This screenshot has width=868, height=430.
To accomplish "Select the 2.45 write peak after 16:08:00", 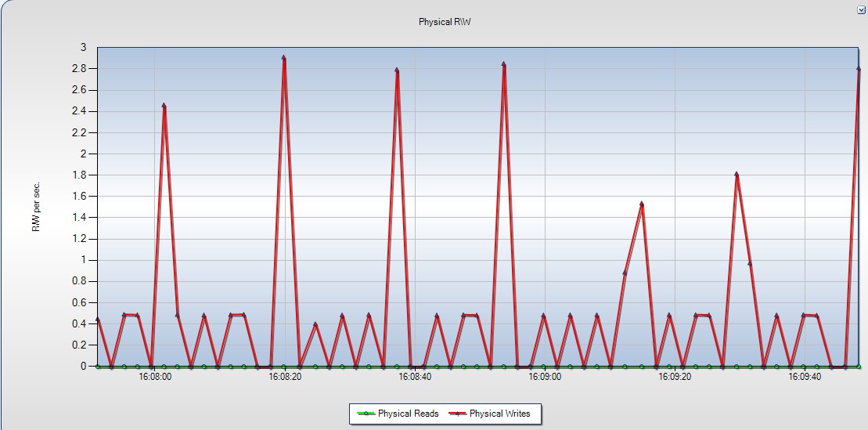I will [164, 105].
